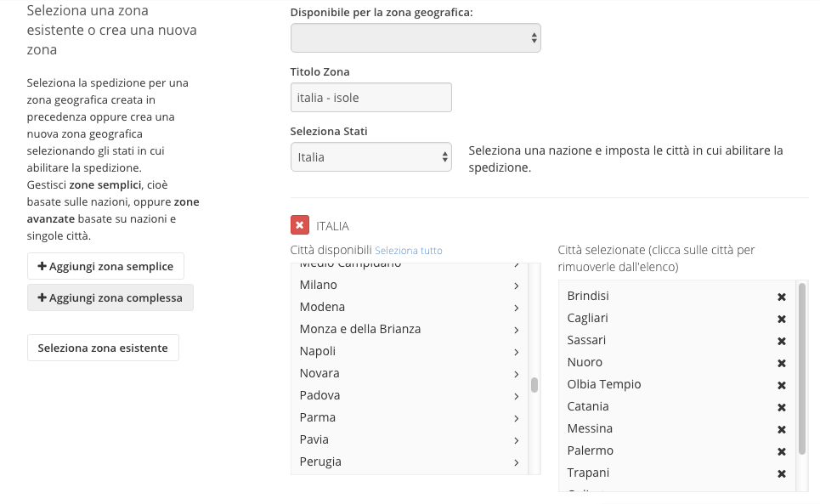The height and width of the screenshot is (504, 820).
Task: Remove Sassari from selected cities
Action: point(782,341)
